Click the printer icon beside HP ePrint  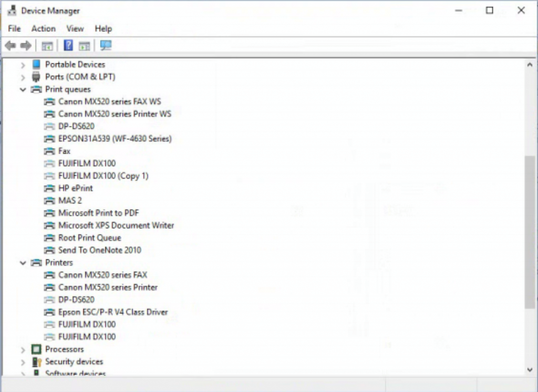(x=49, y=188)
